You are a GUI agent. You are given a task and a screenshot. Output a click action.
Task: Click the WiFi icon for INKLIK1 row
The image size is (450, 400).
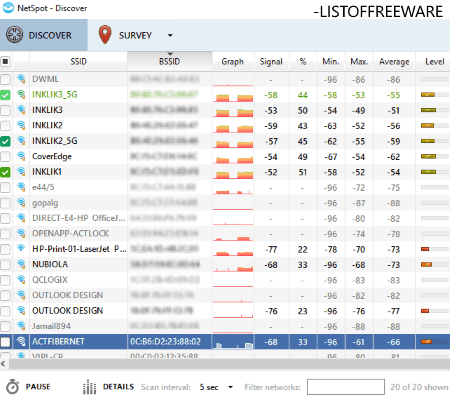[21, 172]
